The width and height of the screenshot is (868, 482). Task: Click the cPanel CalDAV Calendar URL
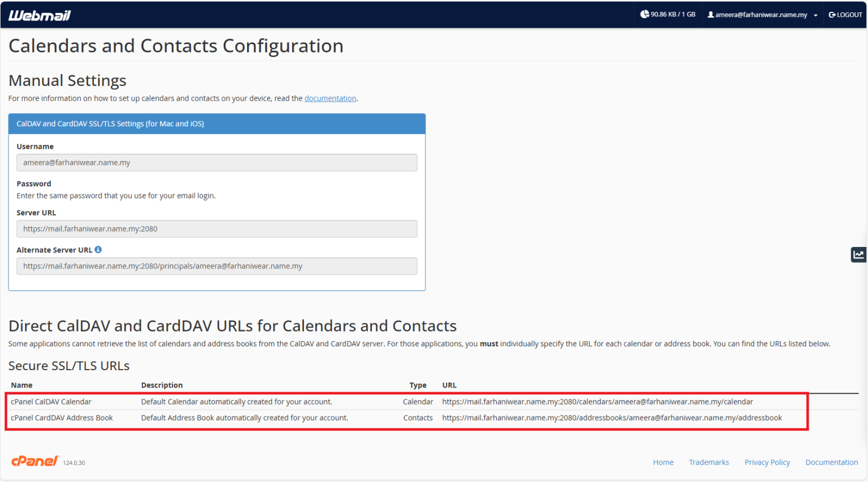click(597, 401)
